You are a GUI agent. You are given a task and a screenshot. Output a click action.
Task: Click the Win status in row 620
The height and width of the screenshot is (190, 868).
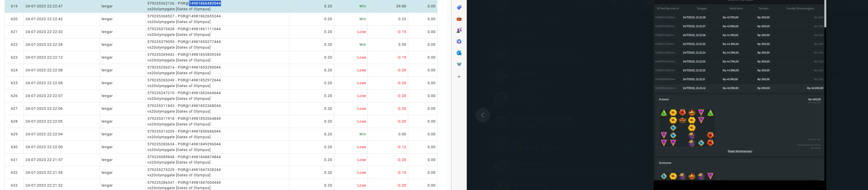click(x=363, y=19)
